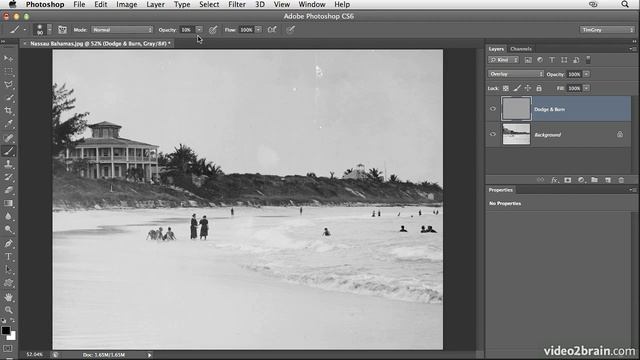This screenshot has width=640, height=360.
Task: Select the Pen tool
Action: pos(8,244)
